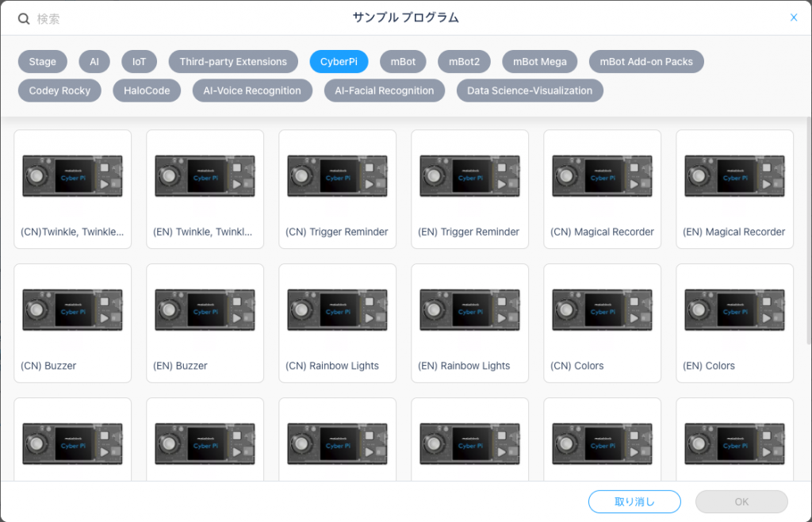Open Third-party Extensions category
The height and width of the screenshot is (522, 812).
tap(233, 62)
